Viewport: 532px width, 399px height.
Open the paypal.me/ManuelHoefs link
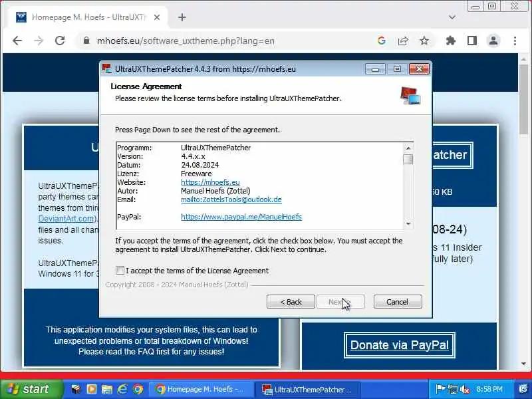(x=241, y=217)
